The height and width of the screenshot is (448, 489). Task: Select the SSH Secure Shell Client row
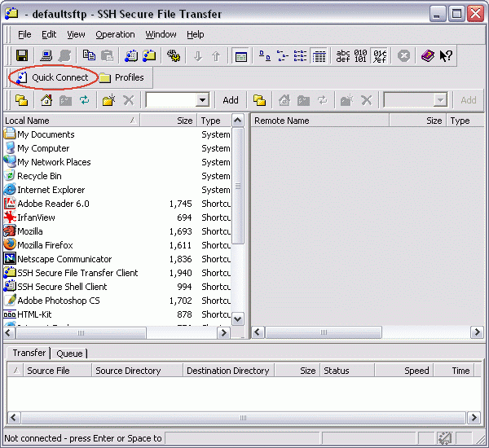point(117,287)
